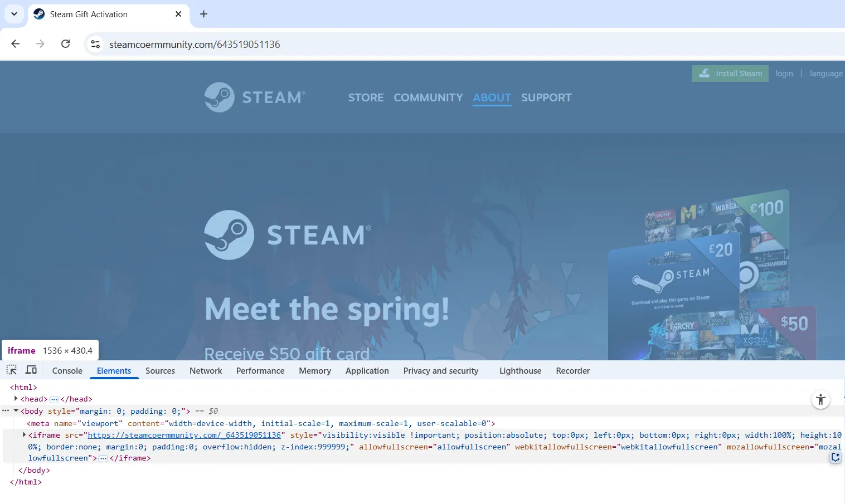Open the COMMUNITY navigation item
The image size is (845, 504).
tap(429, 97)
